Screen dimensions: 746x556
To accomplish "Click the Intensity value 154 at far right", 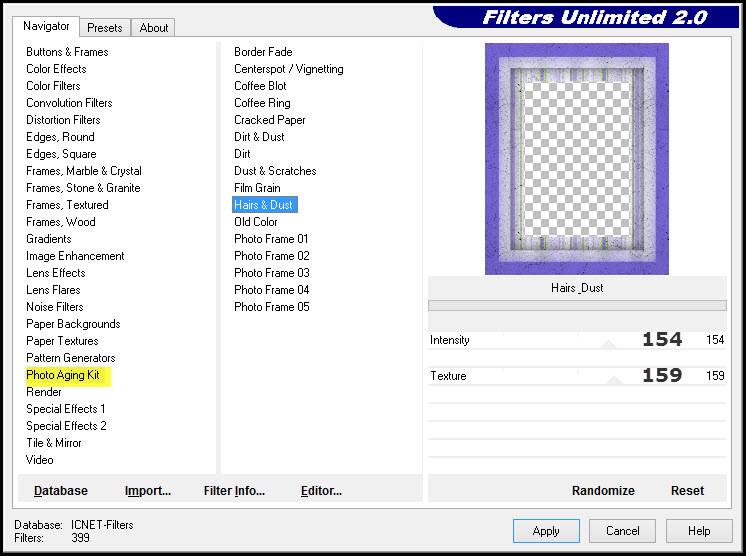I will 715,340.
